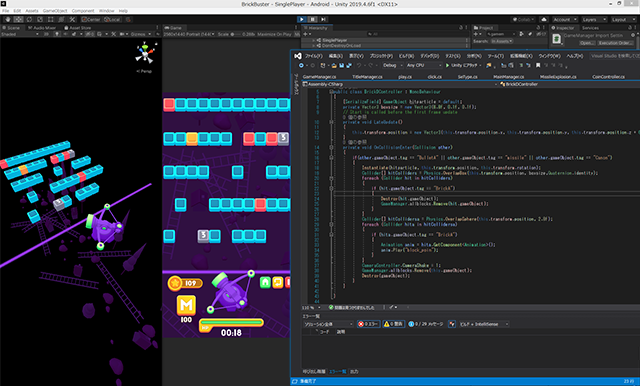
Task: Toggle Maximize On Play in Game view
Action: [274, 34]
